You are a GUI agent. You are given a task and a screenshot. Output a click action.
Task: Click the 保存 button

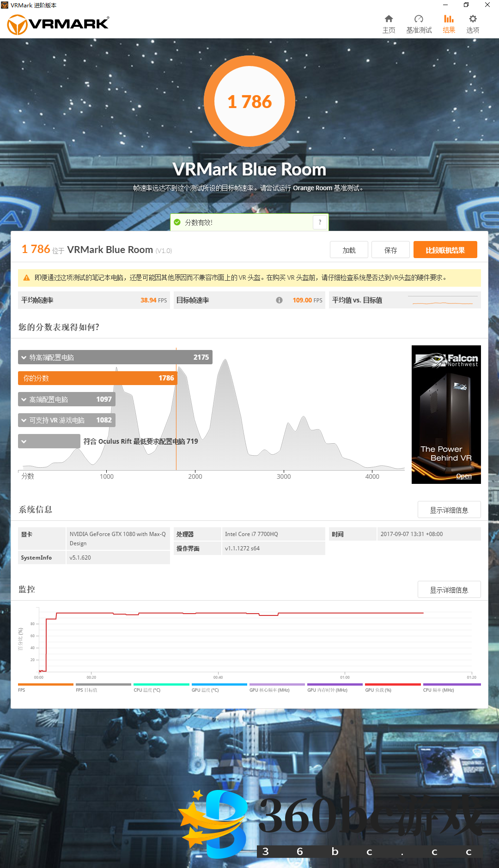390,250
